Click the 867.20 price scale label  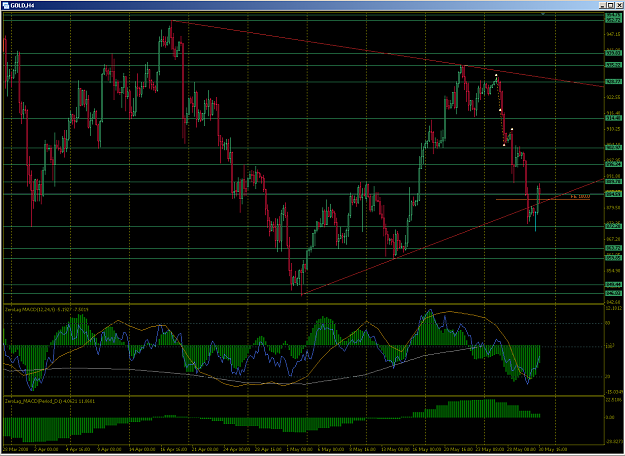click(x=613, y=239)
